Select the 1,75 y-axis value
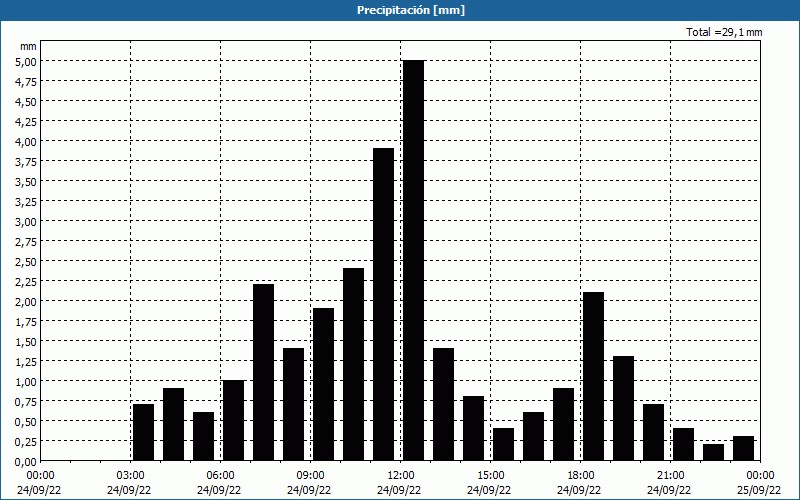The height and width of the screenshot is (500, 800). pyautogui.click(x=26, y=321)
